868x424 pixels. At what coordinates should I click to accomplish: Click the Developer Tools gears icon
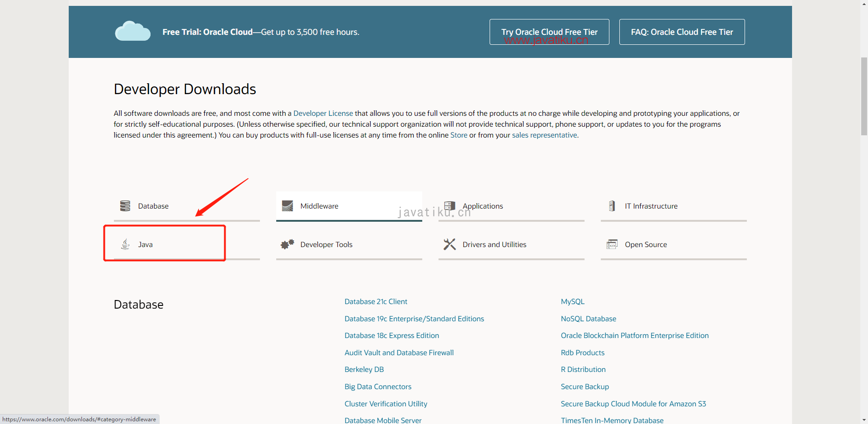pos(288,244)
